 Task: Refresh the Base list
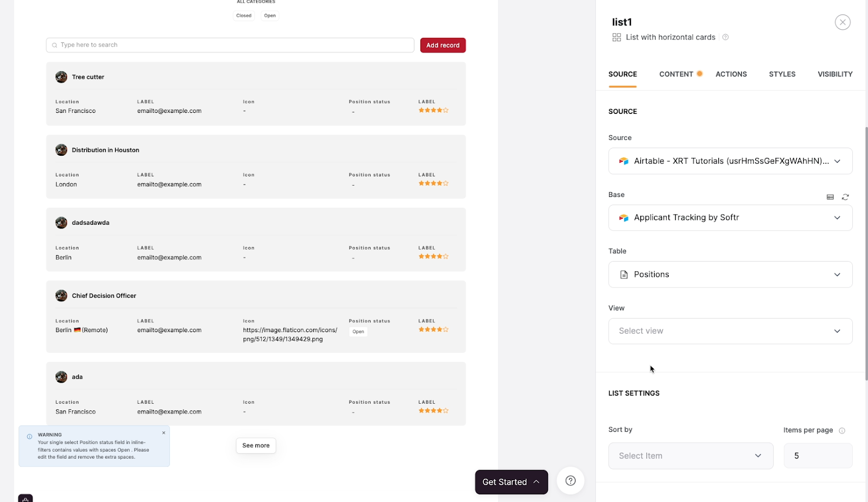tap(845, 197)
